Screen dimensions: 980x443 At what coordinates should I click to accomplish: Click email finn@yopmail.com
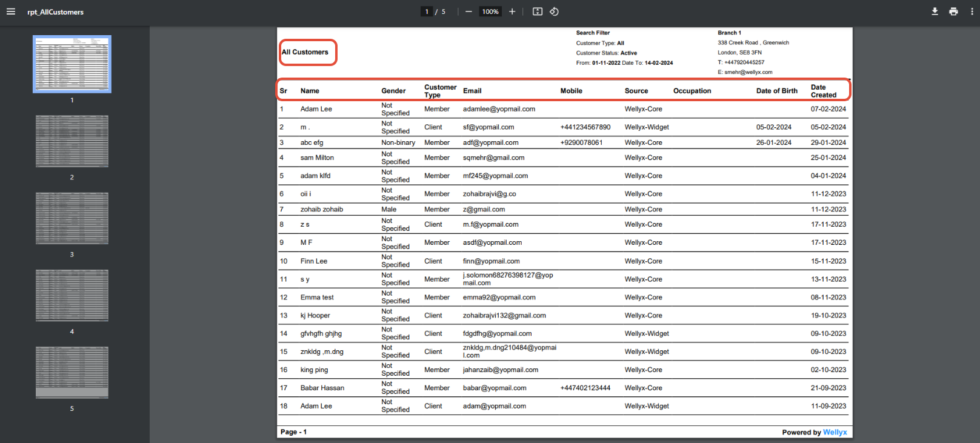[x=492, y=261]
